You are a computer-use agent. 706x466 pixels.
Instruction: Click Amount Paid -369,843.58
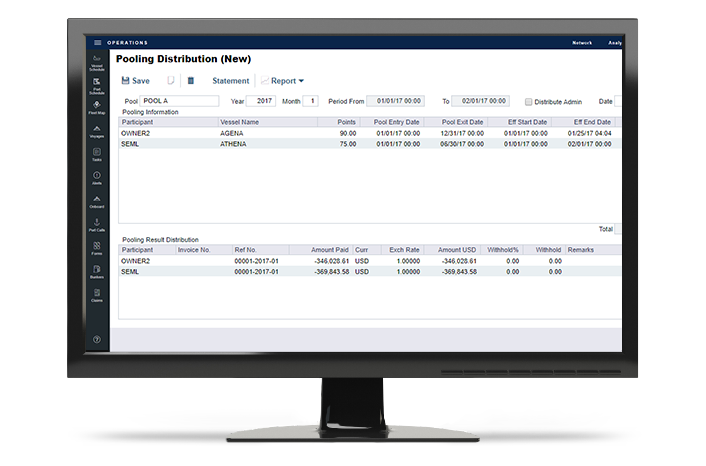[x=331, y=272]
